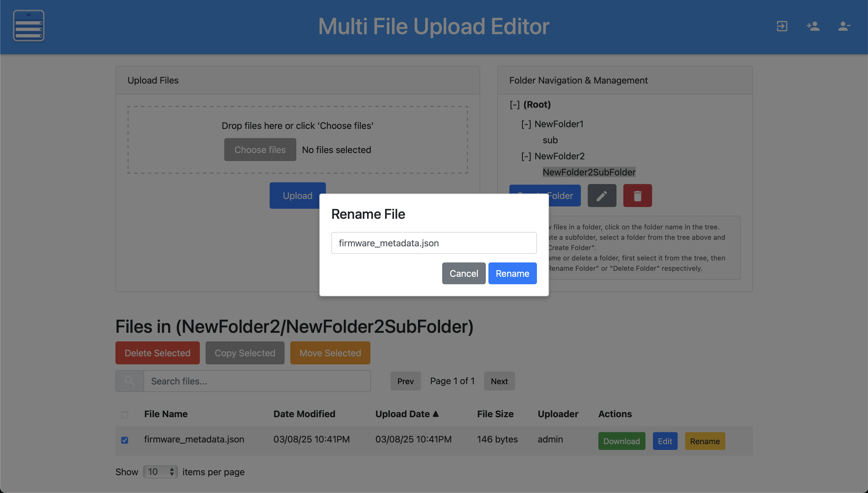Collapse the NewFolder2 tree node

(526, 156)
